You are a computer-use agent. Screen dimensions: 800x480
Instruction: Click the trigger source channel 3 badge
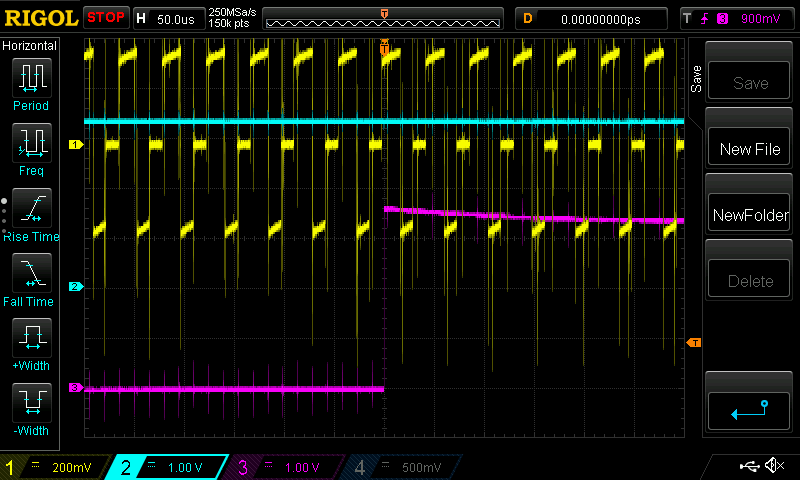coord(722,19)
